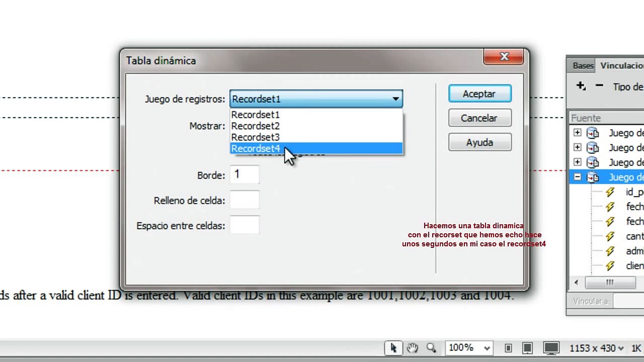Choose Recordset4 from the dropdown list
This screenshot has width=644, height=362.
coord(316,149)
